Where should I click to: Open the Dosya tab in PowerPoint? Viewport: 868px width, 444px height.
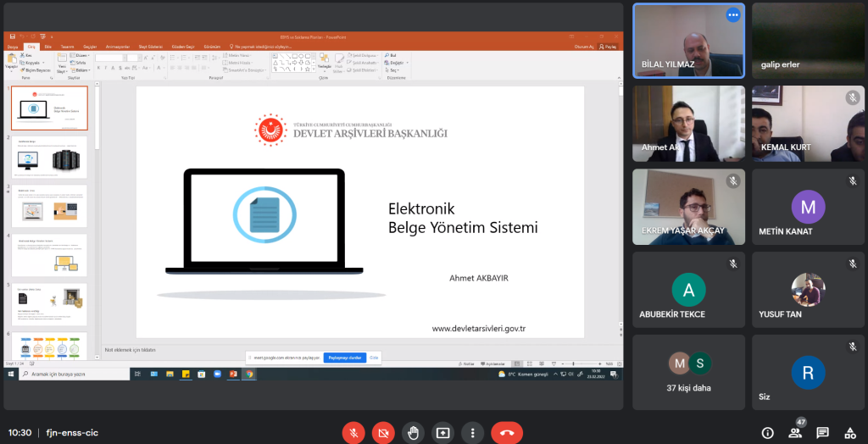(x=12, y=47)
